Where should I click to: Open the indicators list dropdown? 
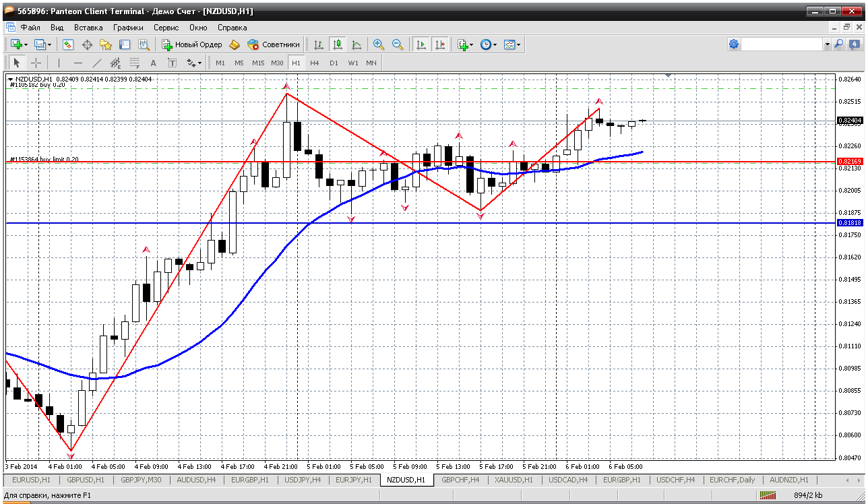click(465, 44)
